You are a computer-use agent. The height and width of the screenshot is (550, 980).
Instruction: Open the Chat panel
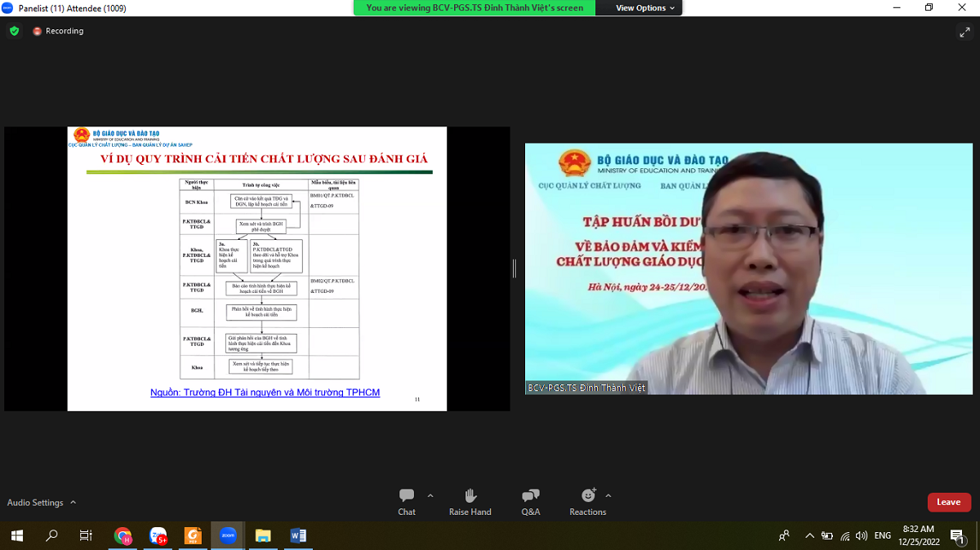coord(407,502)
